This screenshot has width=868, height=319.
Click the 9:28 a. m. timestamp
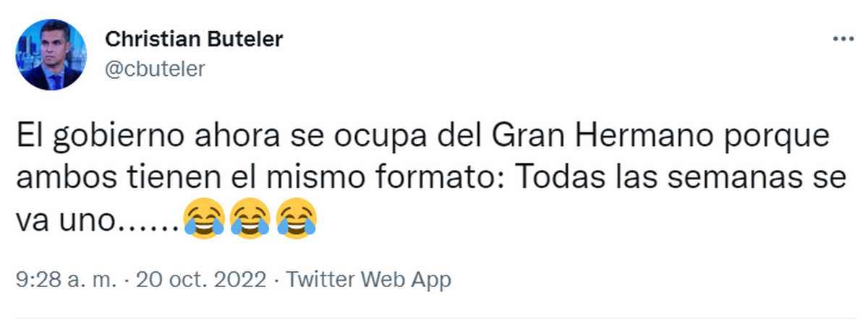point(66,280)
